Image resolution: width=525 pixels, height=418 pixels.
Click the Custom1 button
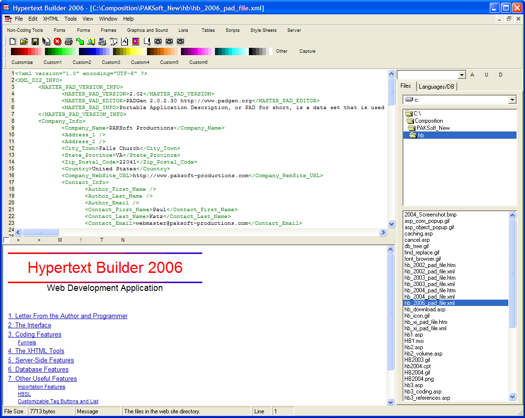(x=53, y=62)
